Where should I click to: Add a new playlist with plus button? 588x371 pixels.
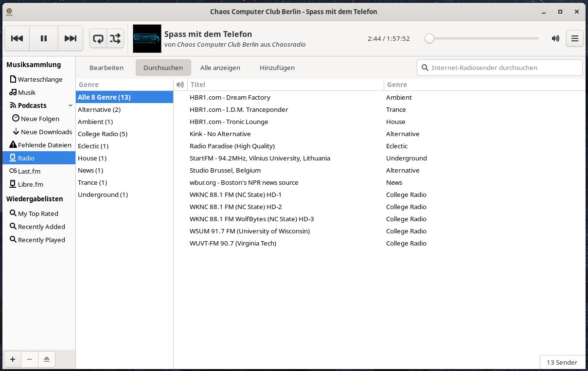click(13, 359)
